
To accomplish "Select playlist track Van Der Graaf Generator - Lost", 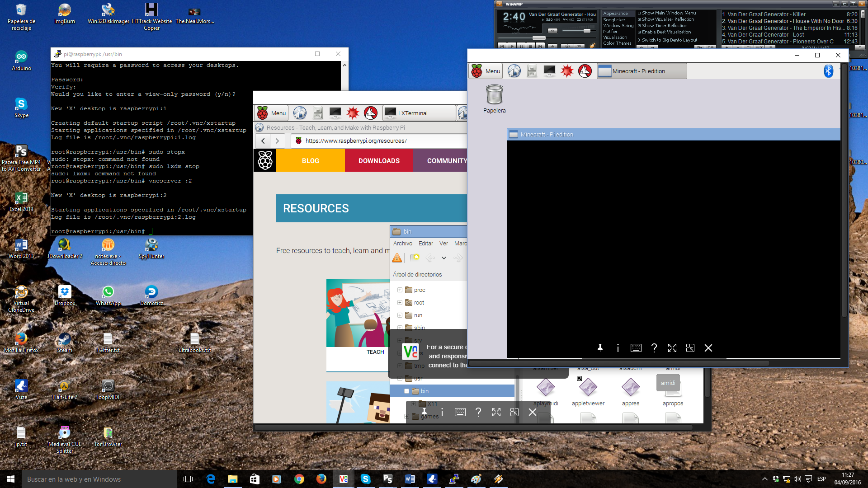I will pyautogui.click(x=789, y=35).
